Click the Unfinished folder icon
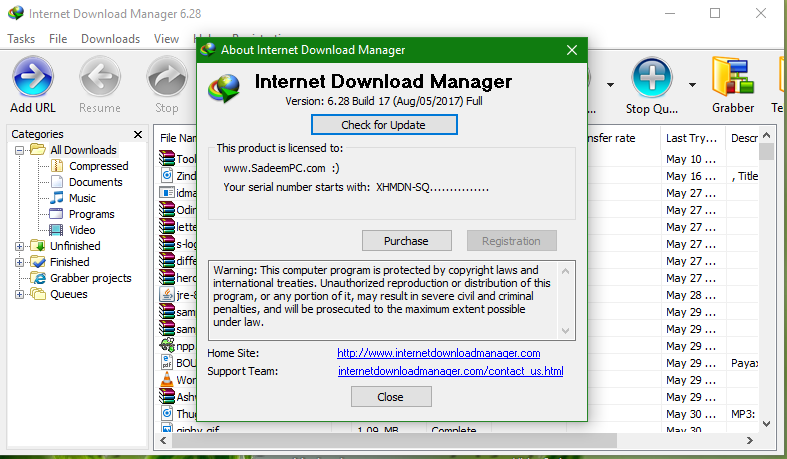This screenshot has height=459, width=787. click(x=38, y=246)
